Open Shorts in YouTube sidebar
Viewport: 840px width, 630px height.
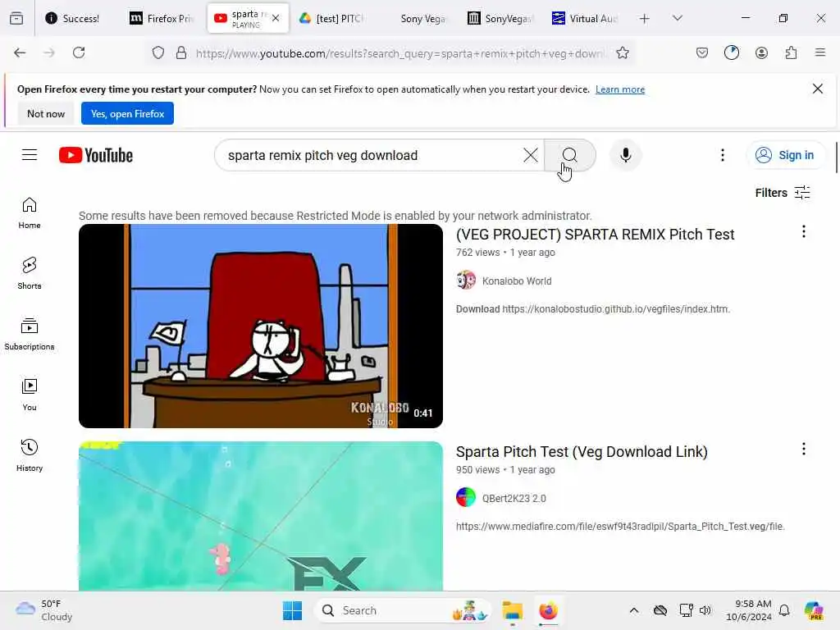click(30, 274)
